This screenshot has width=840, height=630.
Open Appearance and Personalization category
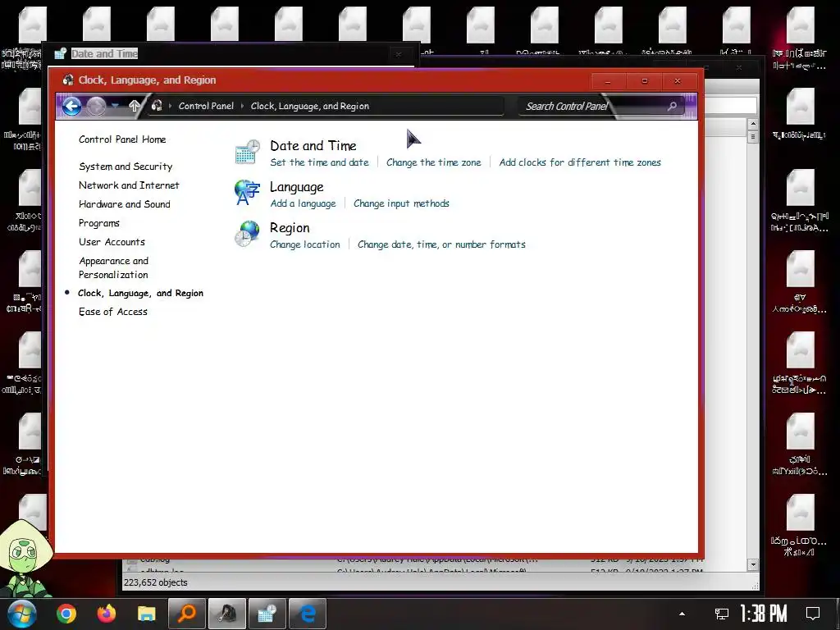pyautogui.click(x=113, y=267)
